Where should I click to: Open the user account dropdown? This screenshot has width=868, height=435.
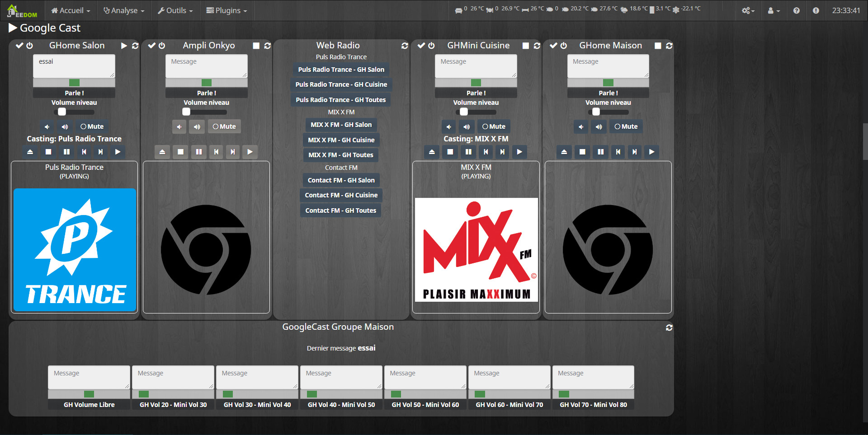pyautogui.click(x=774, y=10)
